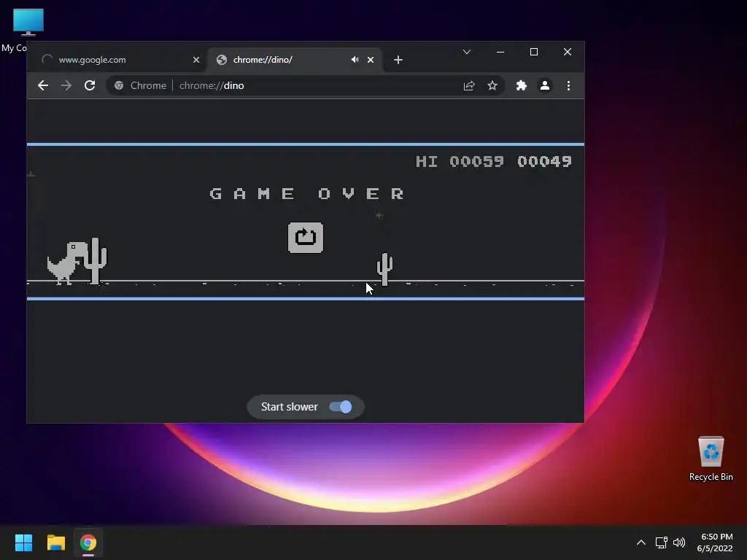Select the chrome://dino/ tab
This screenshot has width=747, height=560.
[x=295, y=60]
